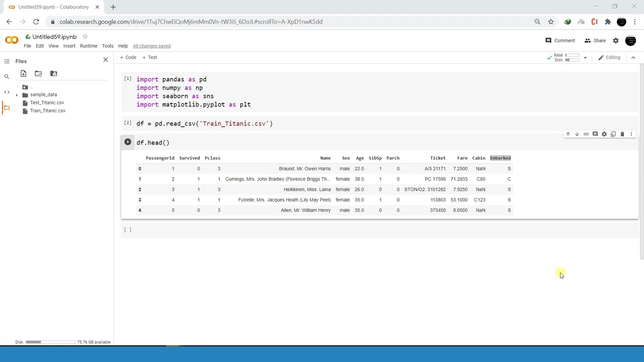Open the Google account avatar
Screen dimensions: 644x362
point(630,41)
